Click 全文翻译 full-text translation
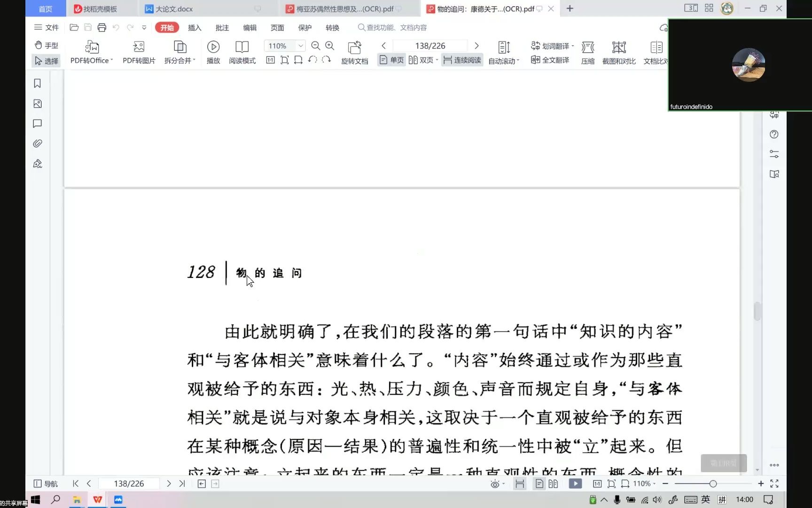812x508 pixels. (x=550, y=60)
